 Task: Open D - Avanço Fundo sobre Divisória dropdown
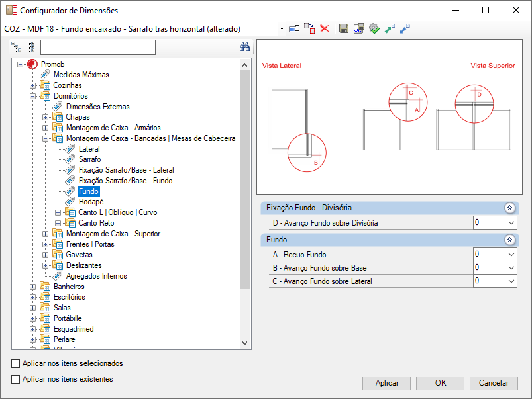point(511,223)
